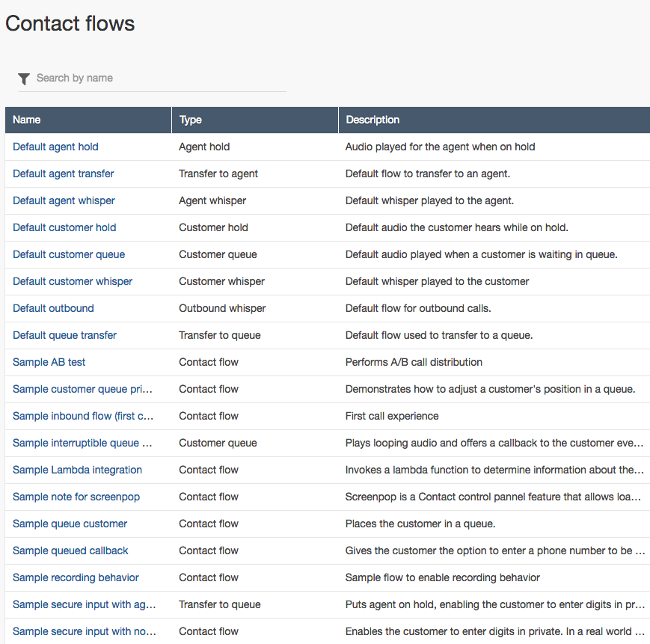Sort by the Name column header
Viewport: 650px width, 644px height.
[27, 120]
